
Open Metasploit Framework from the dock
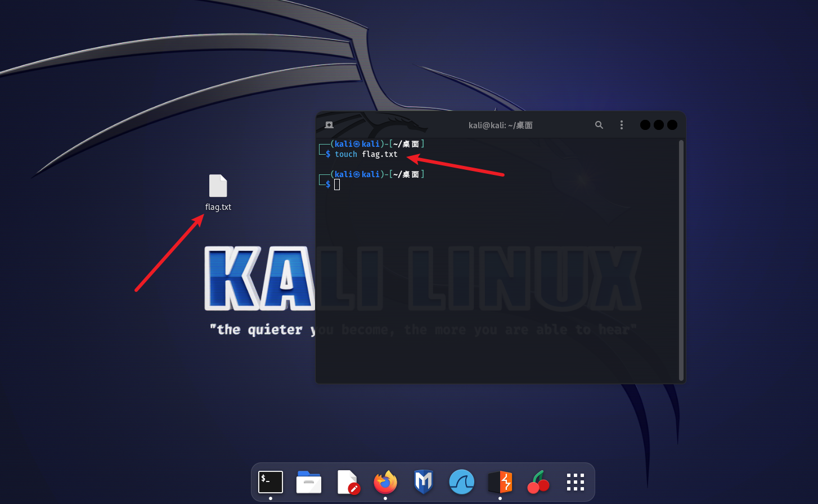coord(423,482)
